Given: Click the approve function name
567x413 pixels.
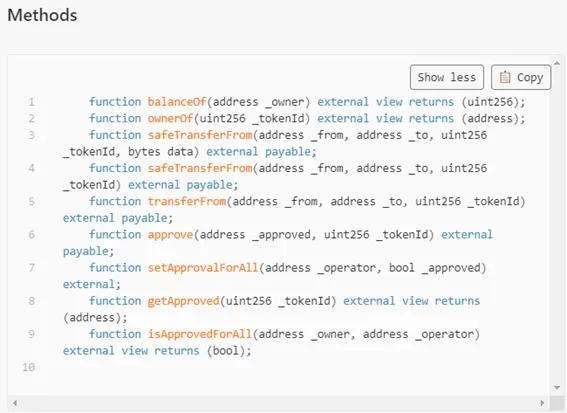Looking at the screenshot, I should click(170, 234).
